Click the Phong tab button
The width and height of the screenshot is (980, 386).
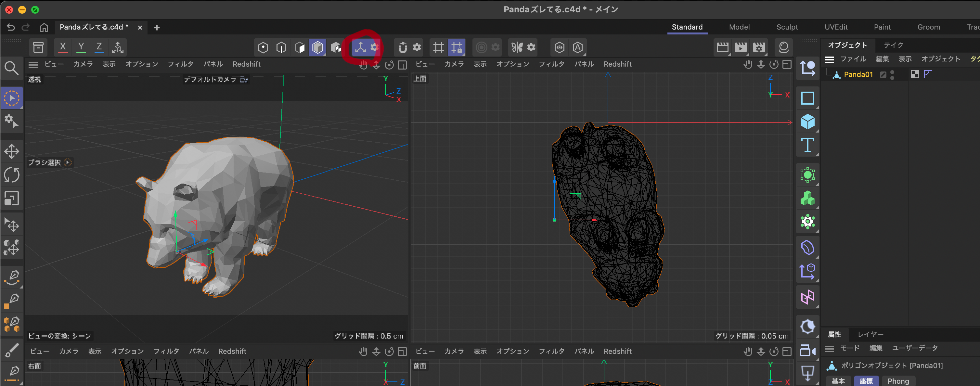(x=898, y=381)
